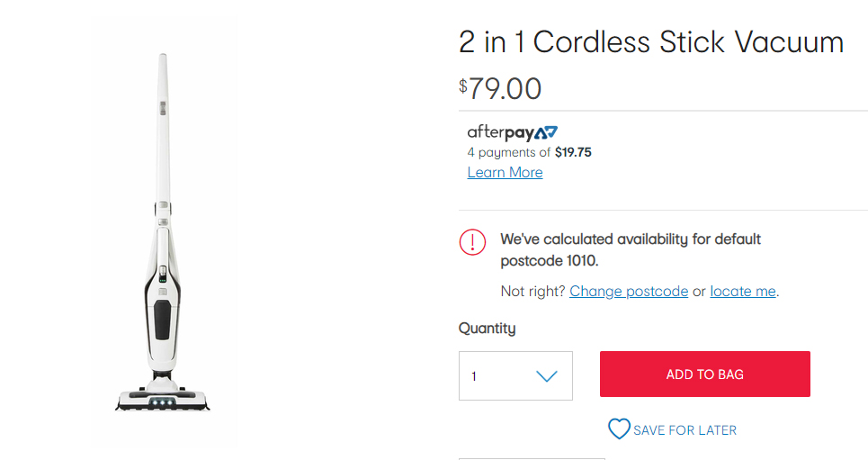Image resolution: width=868 pixels, height=460 pixels.
Task: Click the partially visible box below Save for Later
Action: pyautogui.click(x=532, y=459)
